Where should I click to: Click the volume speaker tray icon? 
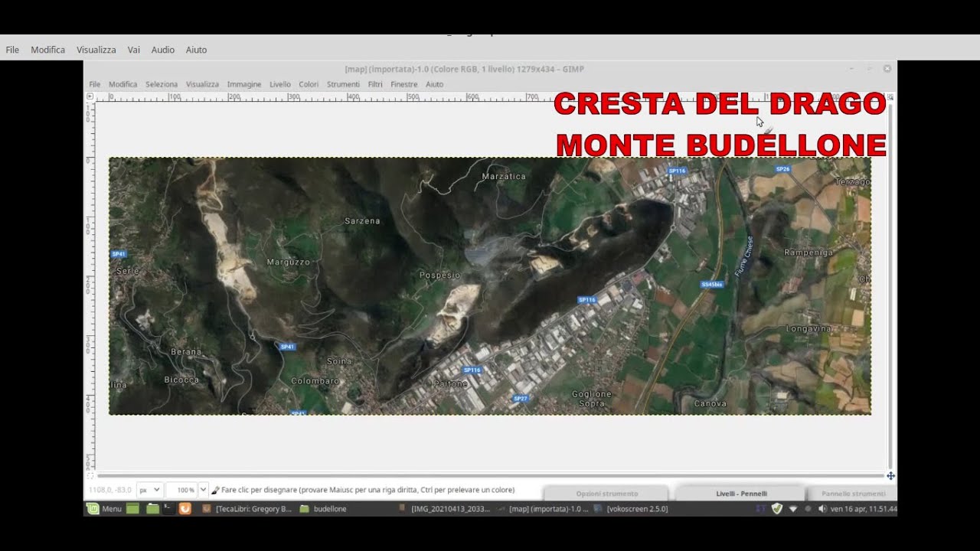click(x=822, y=508)
